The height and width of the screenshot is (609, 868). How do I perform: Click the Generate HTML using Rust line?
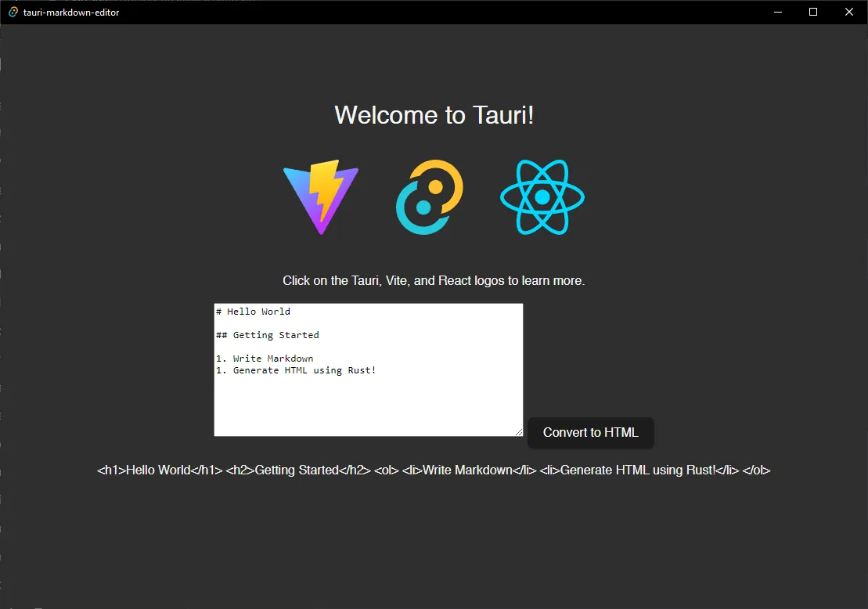(297, 369)
